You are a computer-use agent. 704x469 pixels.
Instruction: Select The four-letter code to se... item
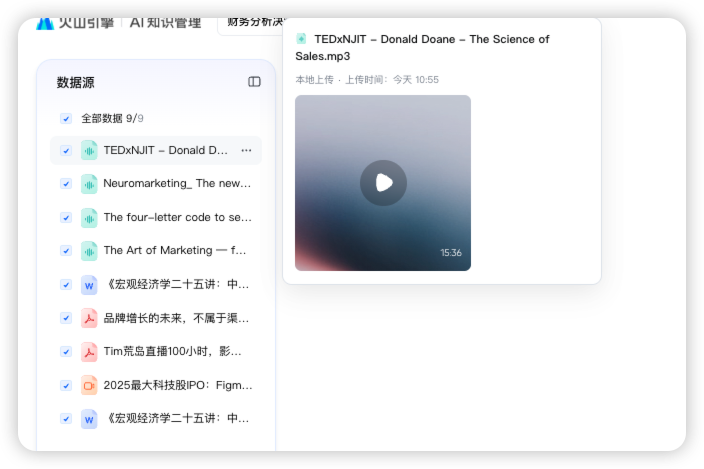[178, 218]
